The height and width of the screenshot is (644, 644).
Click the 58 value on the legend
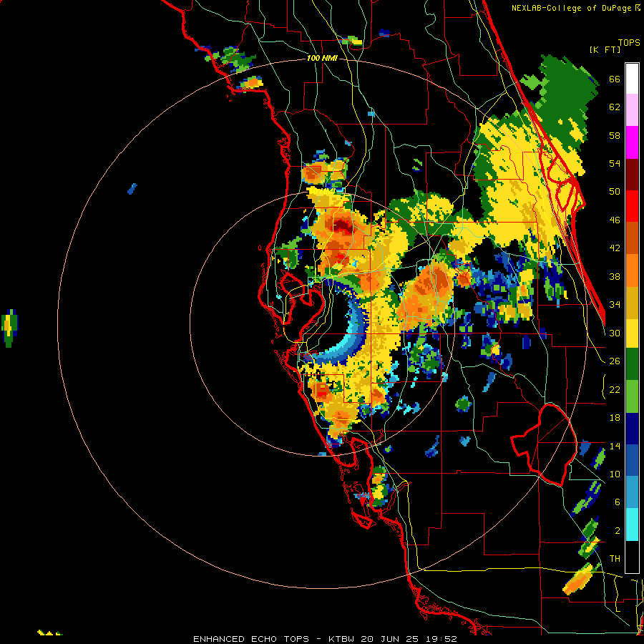point(615,136)
